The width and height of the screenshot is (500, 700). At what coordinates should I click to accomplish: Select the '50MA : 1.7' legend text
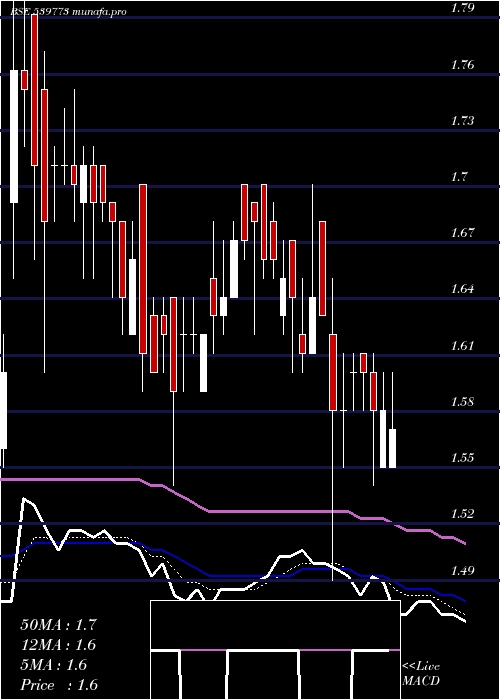58,625
